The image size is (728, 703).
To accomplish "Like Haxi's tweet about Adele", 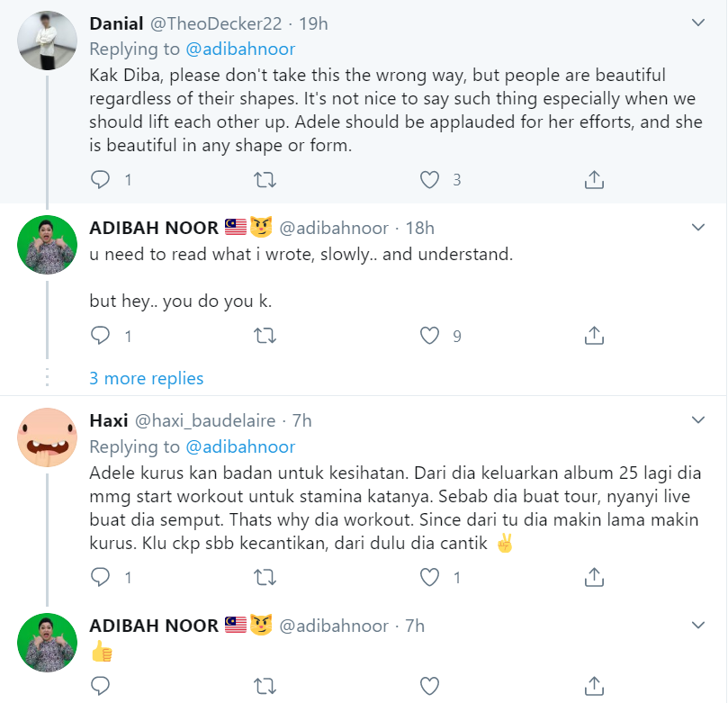I will (430, 577).
